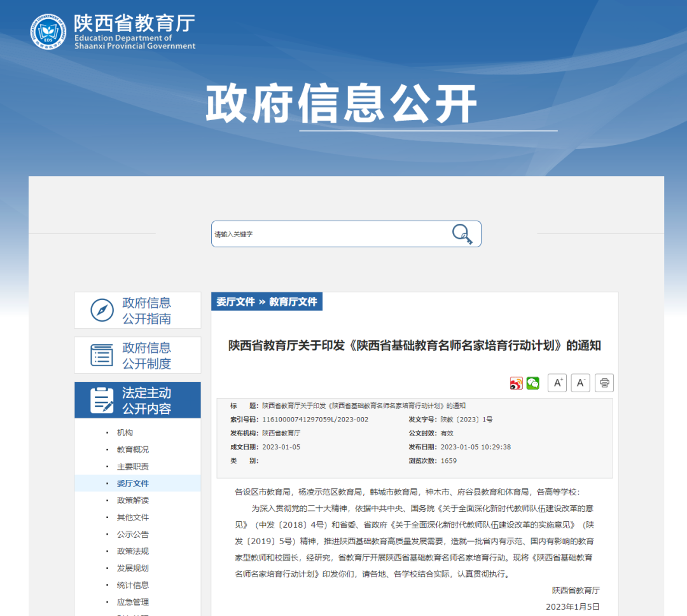Share the article to WeChat
This screenshot has width=687, height=616.
click(x=533, y=383)
